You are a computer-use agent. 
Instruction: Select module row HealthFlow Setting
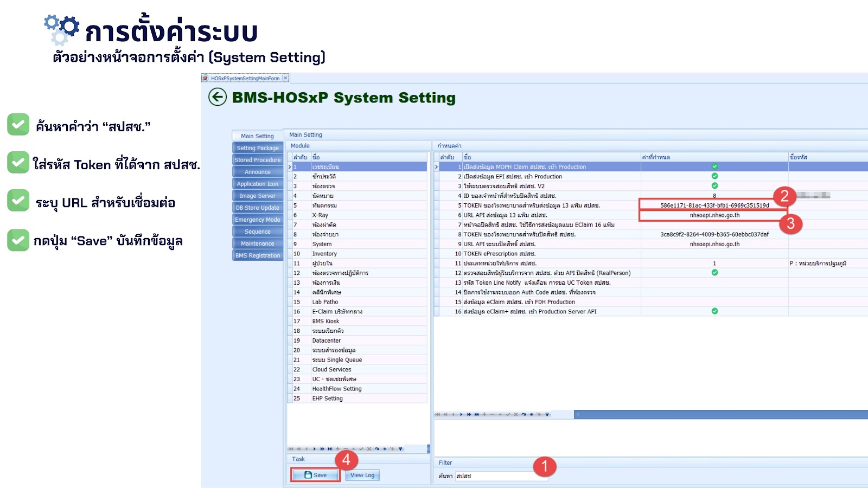[x=358, y=389]
